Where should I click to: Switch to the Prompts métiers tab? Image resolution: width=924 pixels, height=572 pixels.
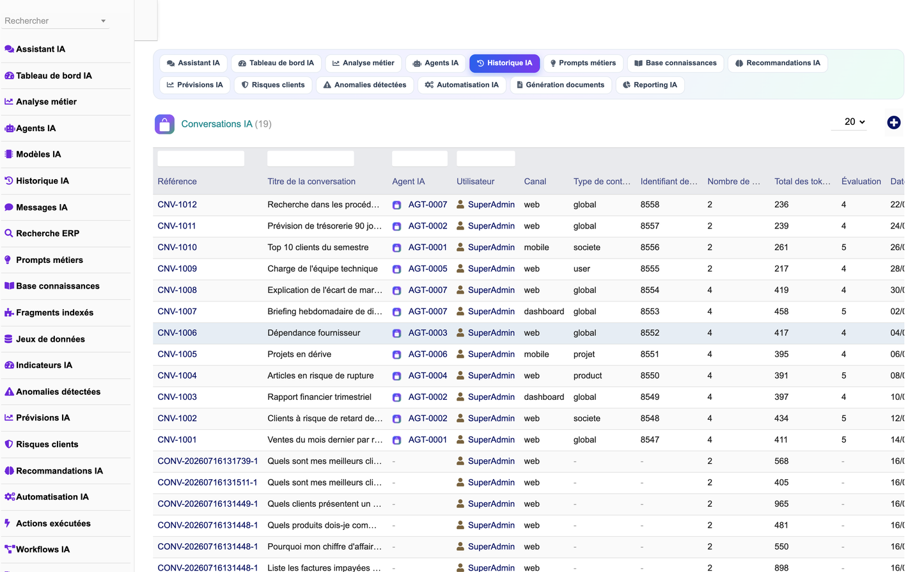coord(583,63)
